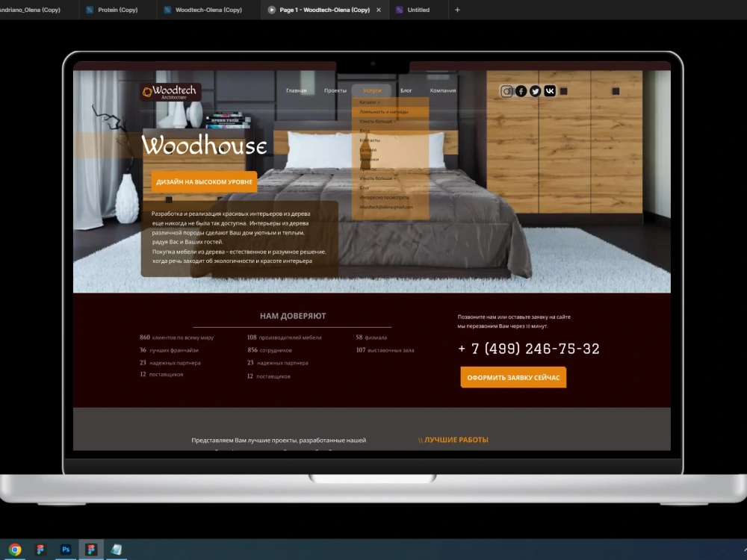The height and width of the screenshot is (560, 747).
Task: Click the '860 клиентов по всему миру' stat
Action: click(177, 337)
